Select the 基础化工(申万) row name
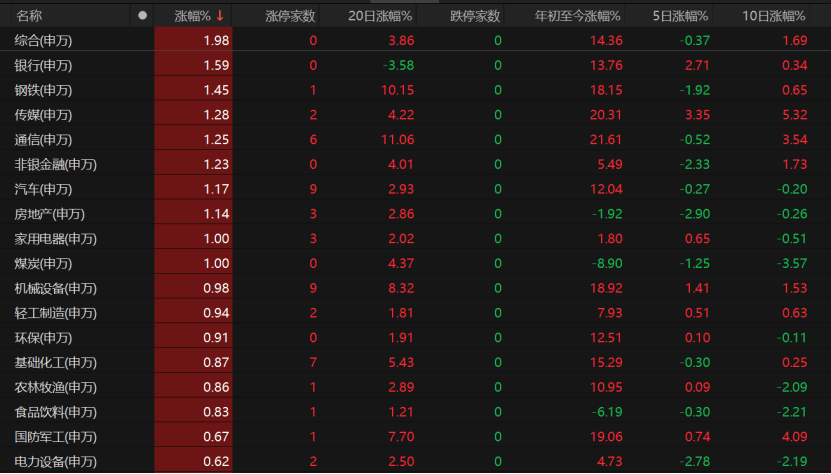 pos(56,363)
